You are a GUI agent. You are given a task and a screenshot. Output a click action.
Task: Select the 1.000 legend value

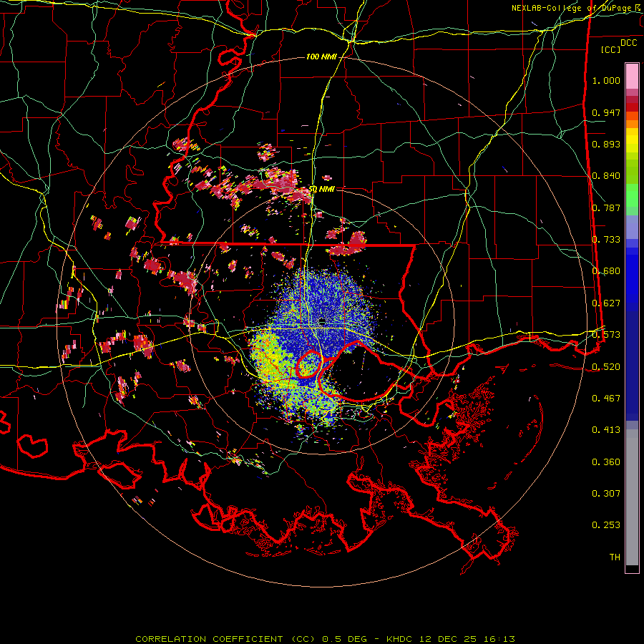[x=606, y=80]
